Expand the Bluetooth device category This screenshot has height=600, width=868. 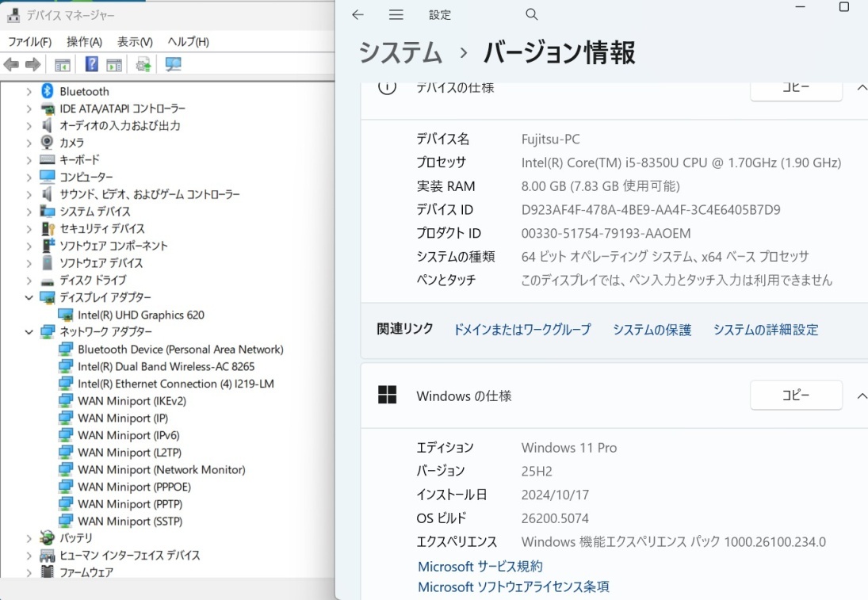coord(29,91)
